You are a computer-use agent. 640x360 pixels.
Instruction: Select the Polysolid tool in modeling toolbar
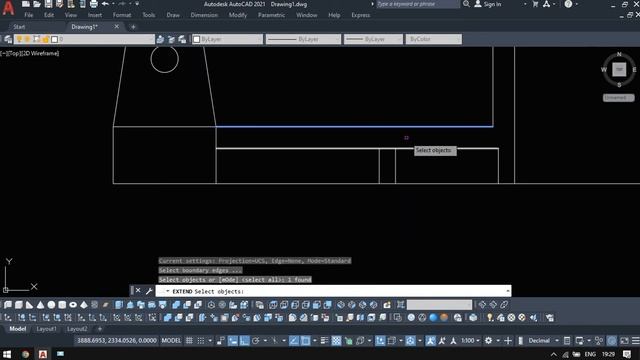point(8,305)
